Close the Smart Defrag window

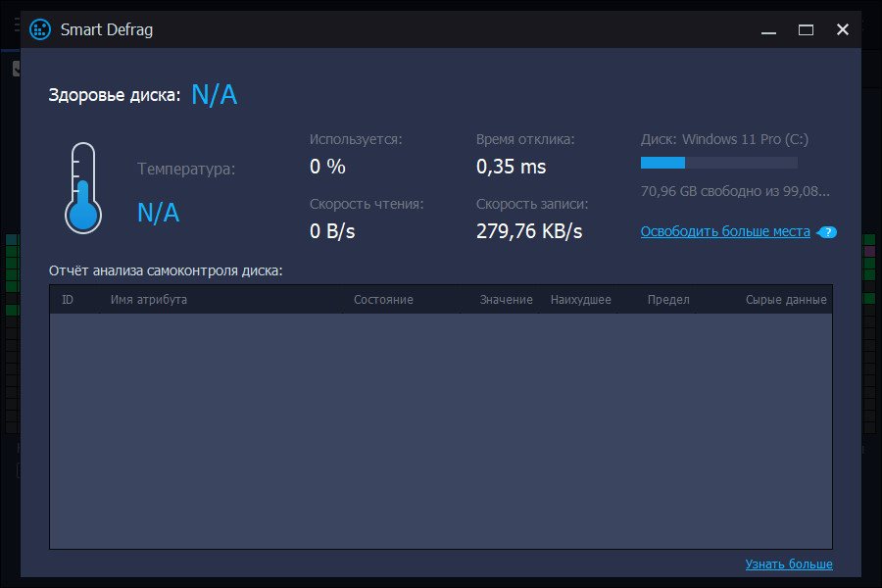pos(842,29)
